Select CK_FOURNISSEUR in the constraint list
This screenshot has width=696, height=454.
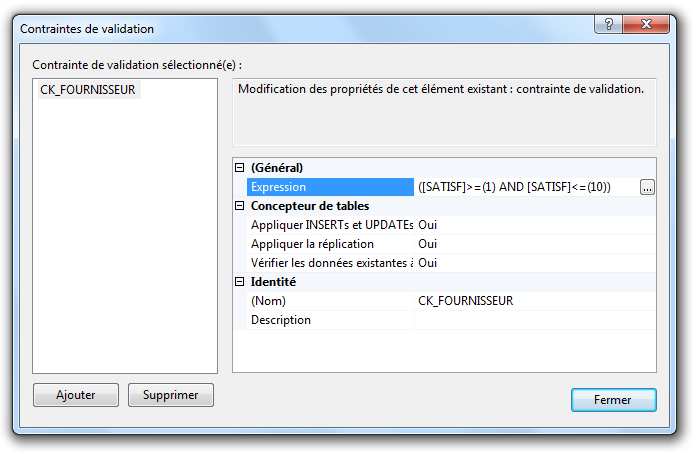88,90
